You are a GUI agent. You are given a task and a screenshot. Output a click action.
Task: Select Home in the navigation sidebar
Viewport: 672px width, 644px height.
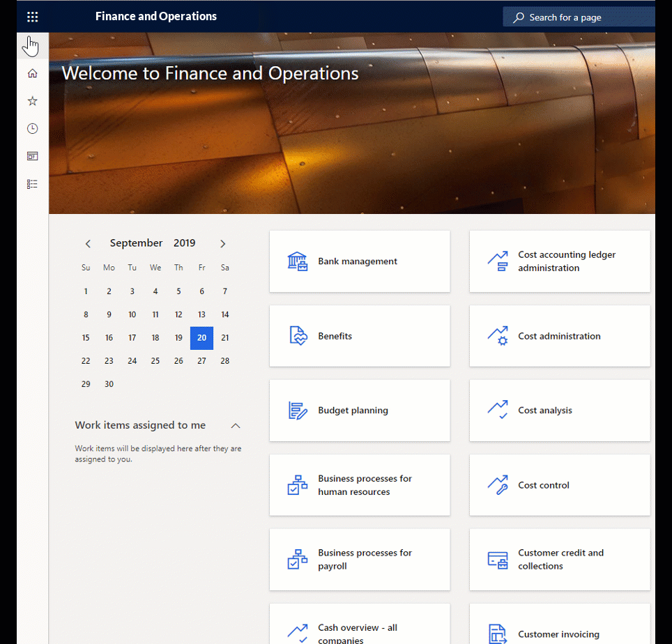pyautogui.click(x=32, y=72)
